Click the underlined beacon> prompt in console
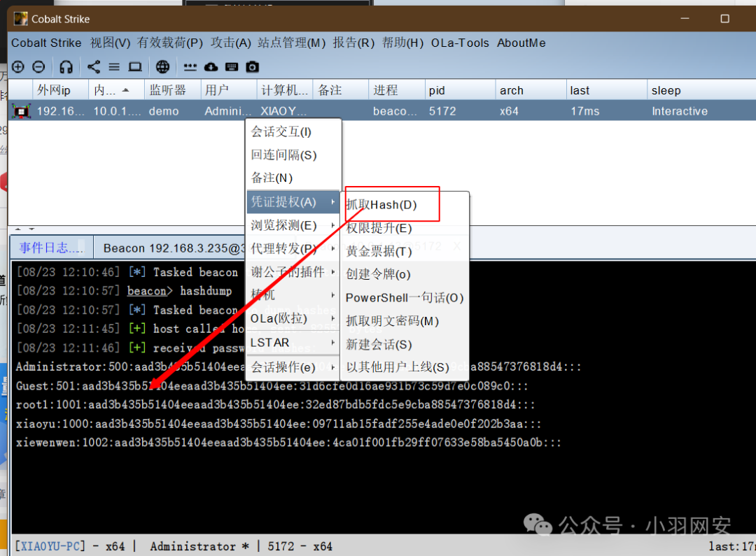 tap(150, 291)
